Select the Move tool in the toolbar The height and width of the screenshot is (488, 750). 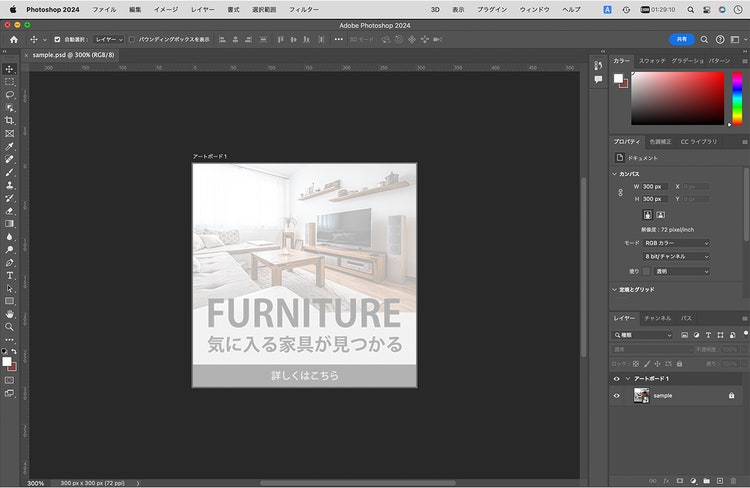click(x=9, y=69)
